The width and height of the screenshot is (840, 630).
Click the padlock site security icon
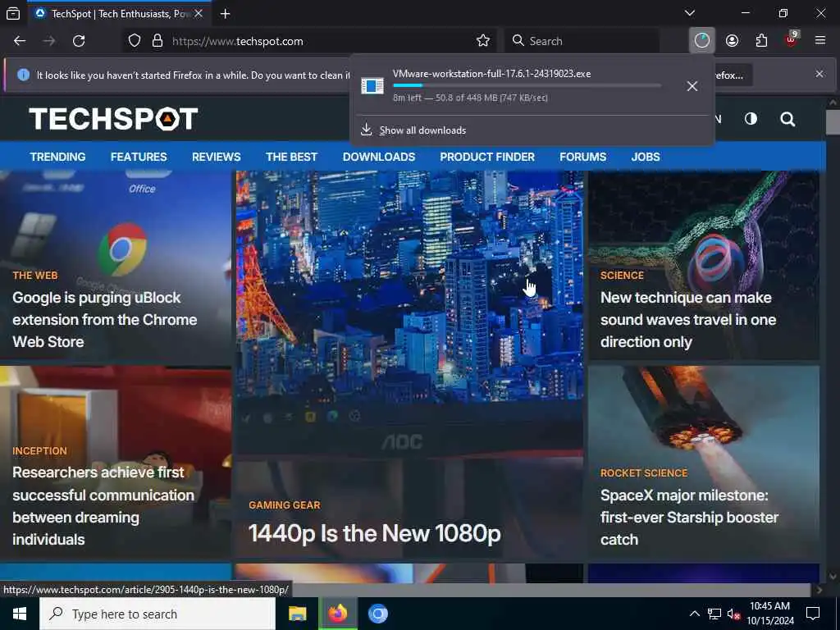[x=157, y=41]
